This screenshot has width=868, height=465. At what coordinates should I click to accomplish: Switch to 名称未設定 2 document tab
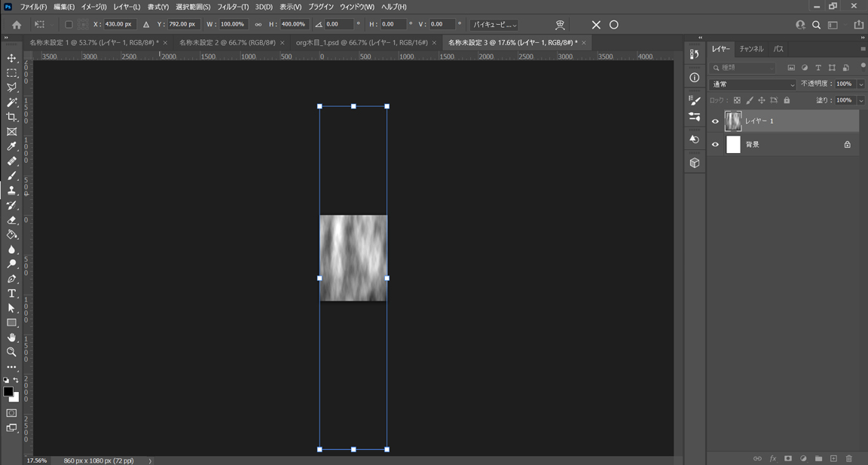click(227, 43)
